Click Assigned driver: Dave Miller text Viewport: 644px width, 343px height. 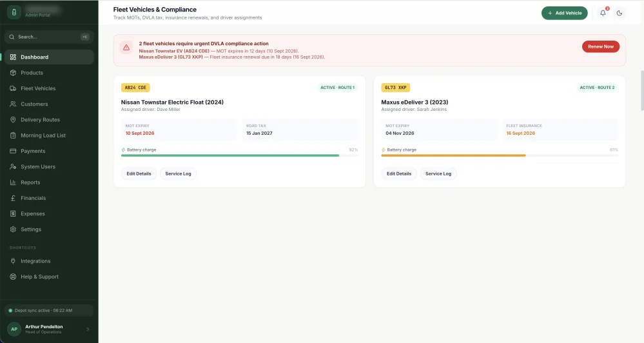(x=150, y=109)
